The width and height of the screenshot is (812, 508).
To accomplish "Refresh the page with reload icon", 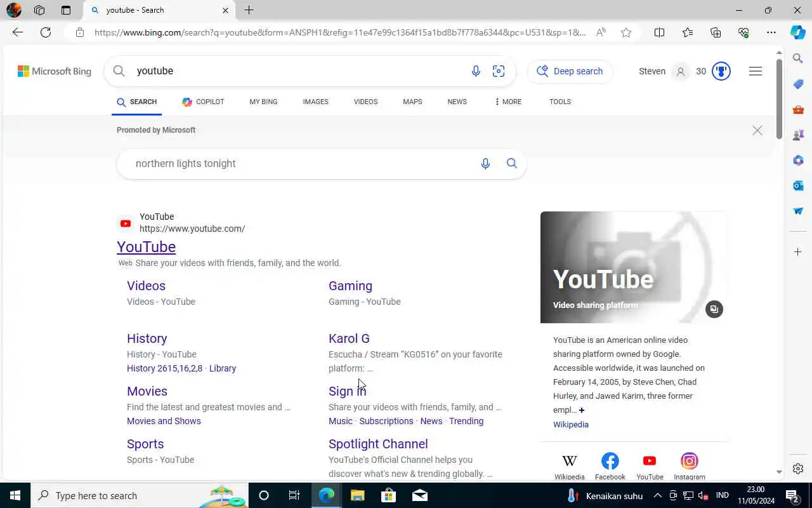I will point(46,32).
